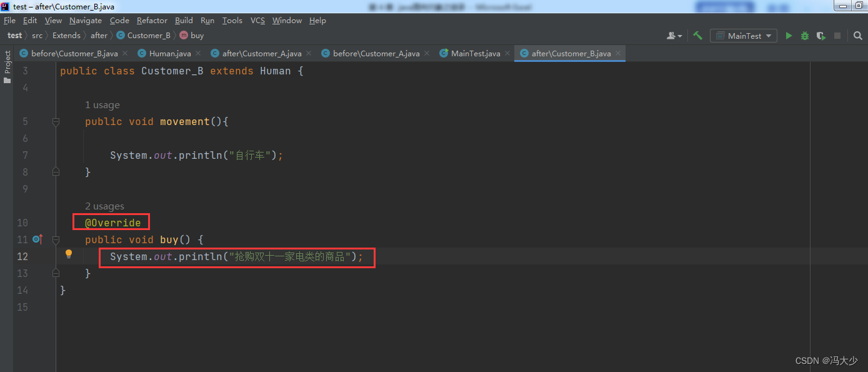Switch to Human.java tab
The image size is (868, 372).
click(169, 53)
